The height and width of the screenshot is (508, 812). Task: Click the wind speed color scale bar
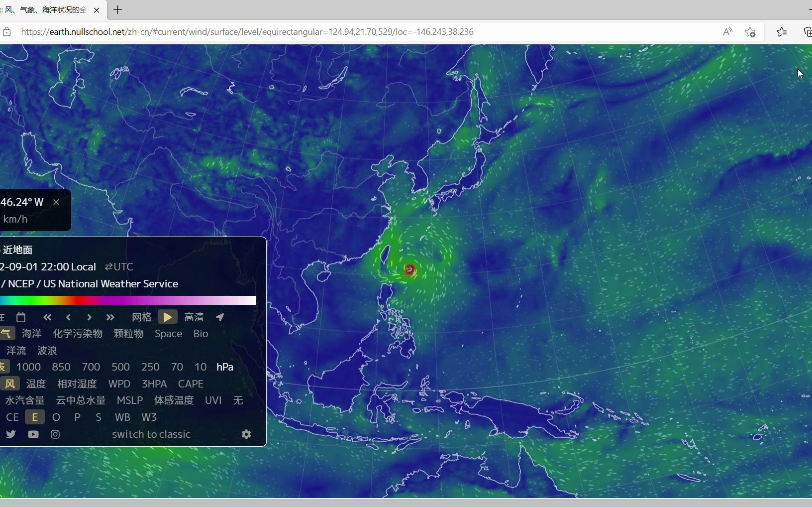click(x=128, y=300)
